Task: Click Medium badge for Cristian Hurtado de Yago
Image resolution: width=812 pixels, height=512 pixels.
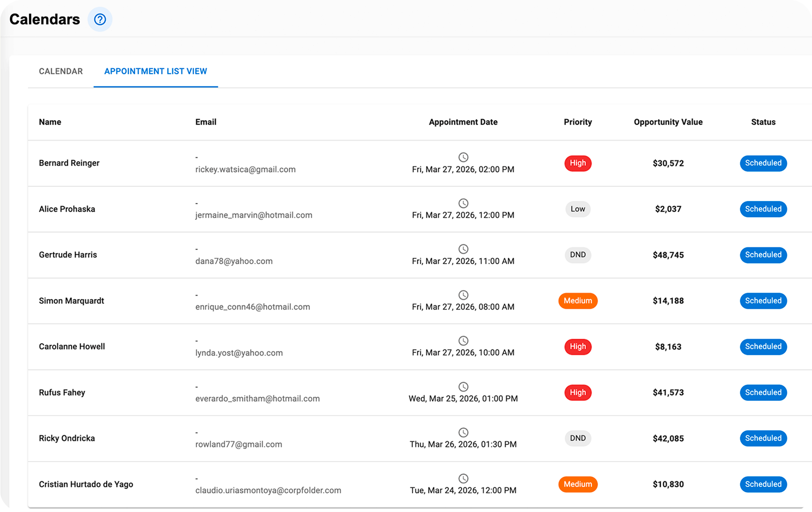Action: 578,484
